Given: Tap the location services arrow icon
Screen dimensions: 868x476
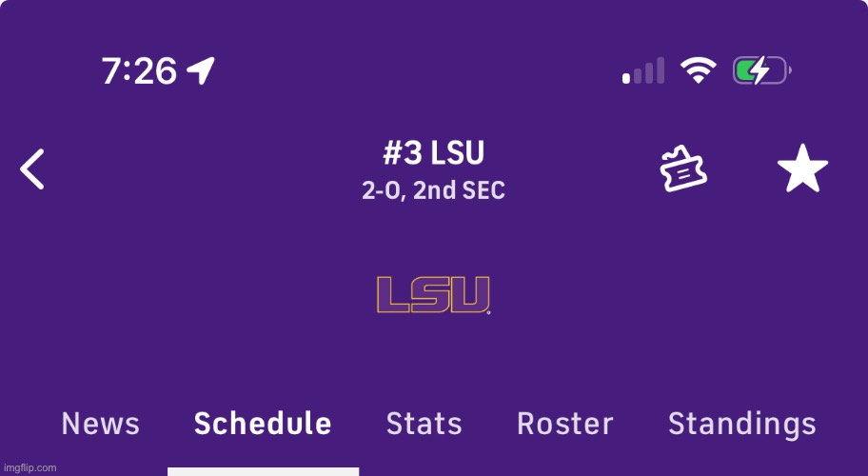Looking at the screenshot, I should pos(201,69).
